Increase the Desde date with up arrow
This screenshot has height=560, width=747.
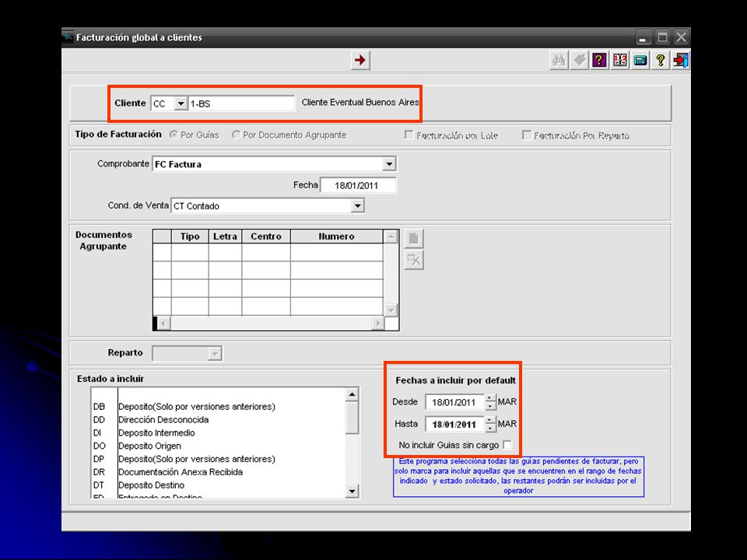pyautogui.click(x=490, y=398)
